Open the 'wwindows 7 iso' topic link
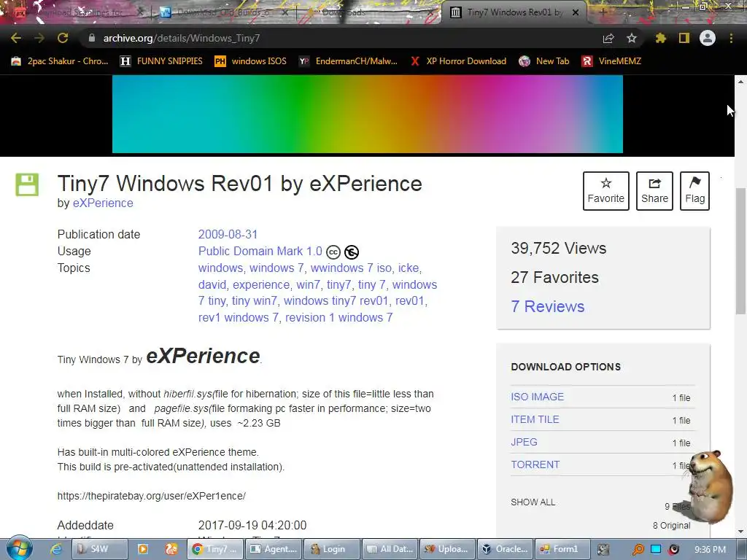 tap(351, 268)
